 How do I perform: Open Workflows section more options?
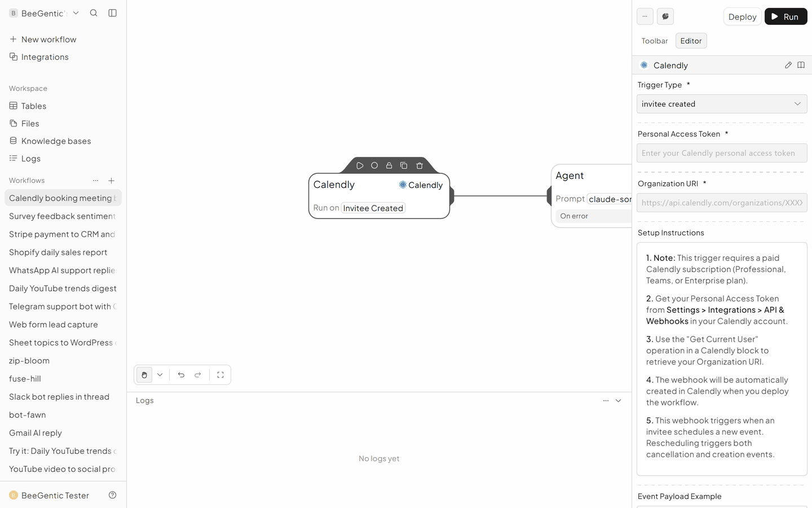pos(95,181)
